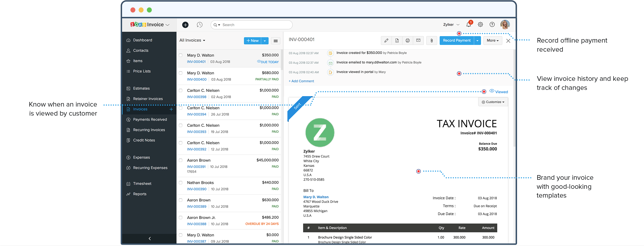Open the Add Comment link
The image size is (644, 246).
click(x=301, y=81)
